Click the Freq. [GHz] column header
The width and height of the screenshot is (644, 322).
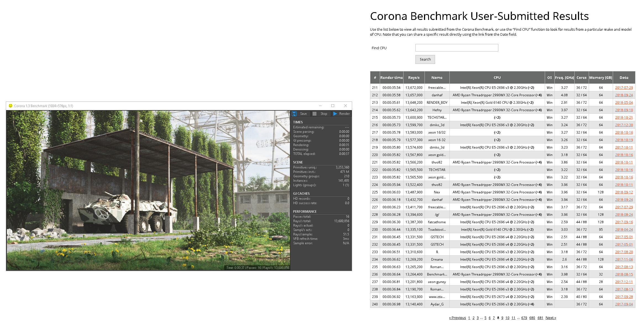pyautogui.click(x=564, y=77)
